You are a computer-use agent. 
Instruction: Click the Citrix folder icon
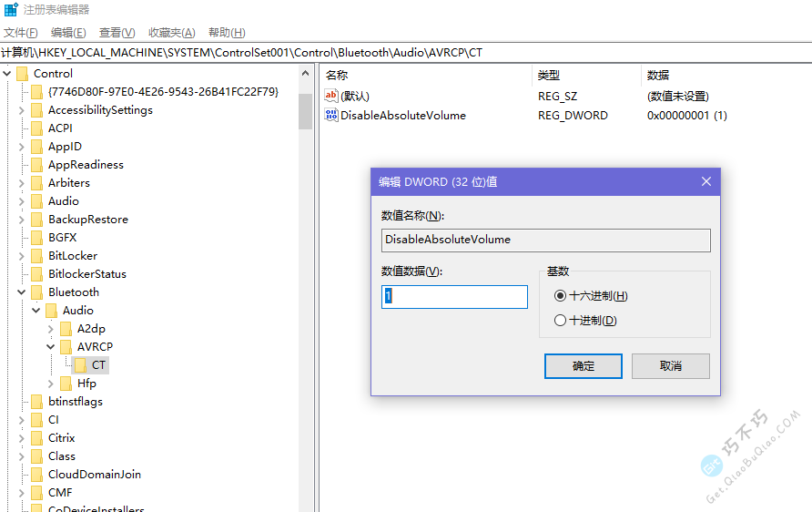pyautogui.click(x=36, y=438)
